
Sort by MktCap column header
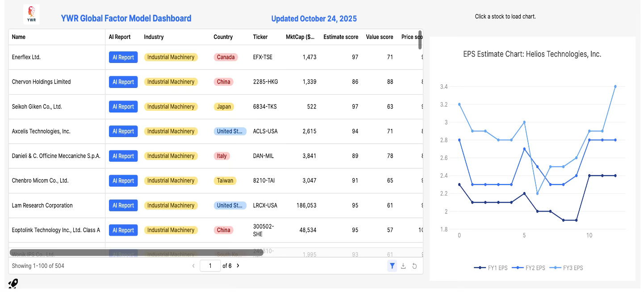tap(300, 37)
